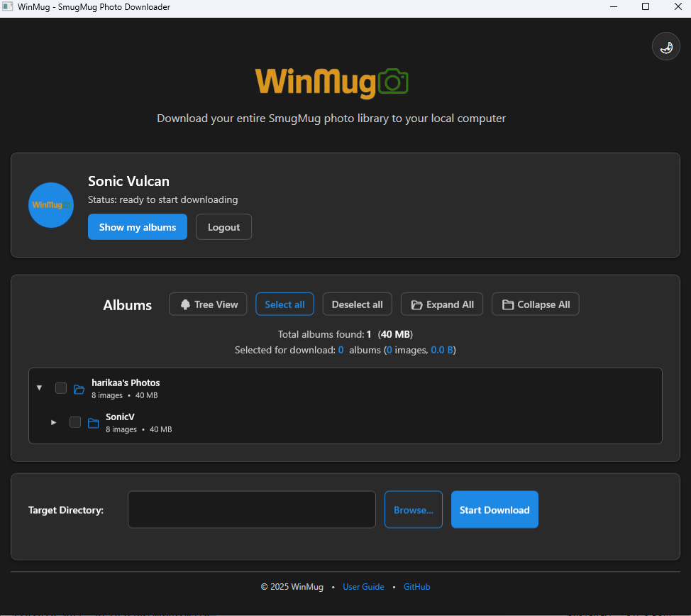
Task: Click the Target Directory input field
Action: 251,510
